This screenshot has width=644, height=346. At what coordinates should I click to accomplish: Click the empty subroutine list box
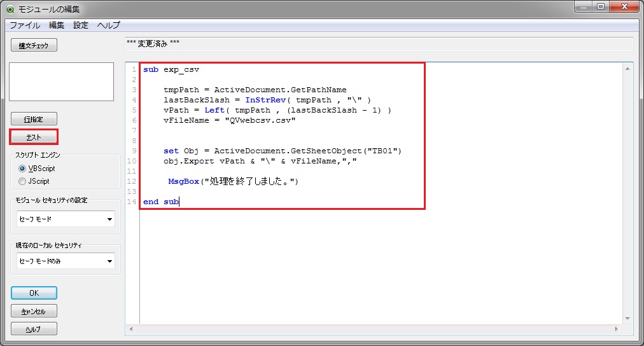61,81
